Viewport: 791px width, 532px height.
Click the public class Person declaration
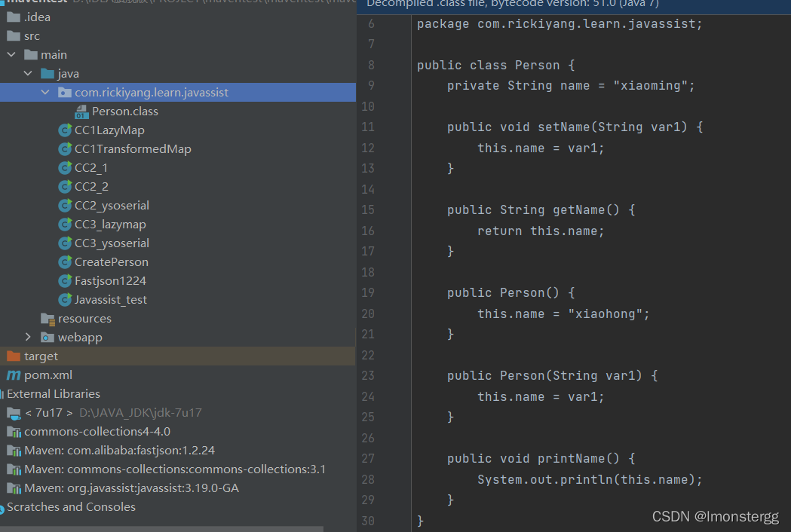[x=495, y=66]
